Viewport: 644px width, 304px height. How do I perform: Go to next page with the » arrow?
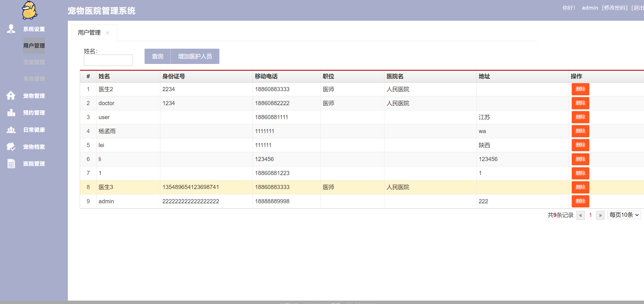coord(600,215)
